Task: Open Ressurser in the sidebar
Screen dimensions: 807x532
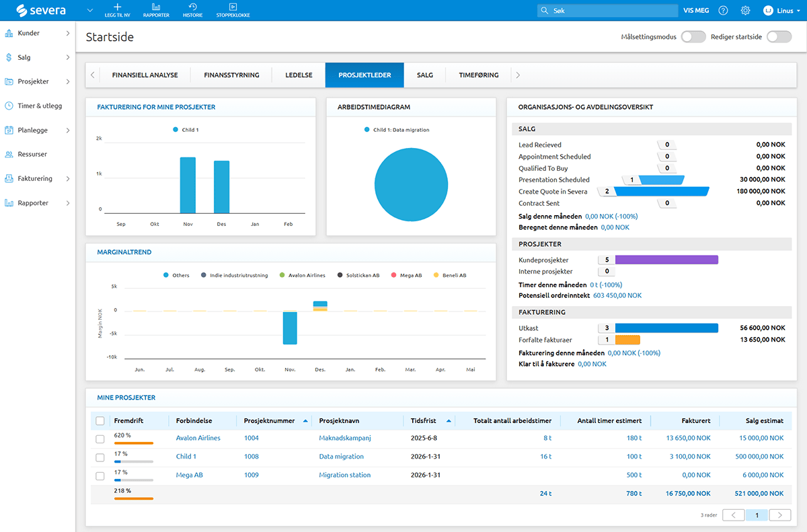Action: [32, 154]
